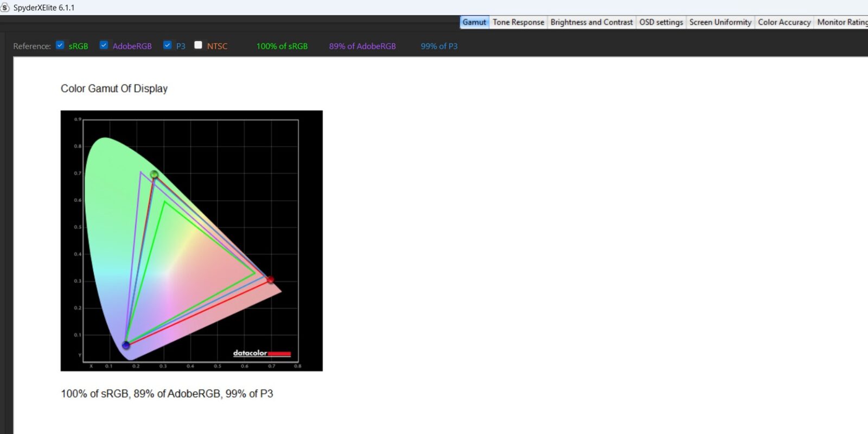
Task: Enable the NTSC reference checkbox
Action: pyautogui.click(x=198, y=46)
